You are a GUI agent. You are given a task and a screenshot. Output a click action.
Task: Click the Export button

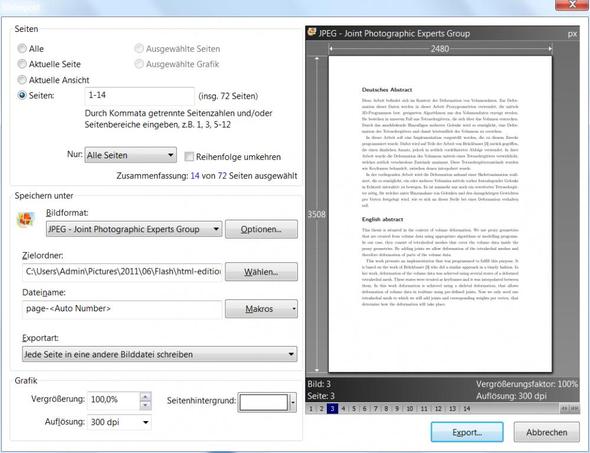tap(467, 432)
